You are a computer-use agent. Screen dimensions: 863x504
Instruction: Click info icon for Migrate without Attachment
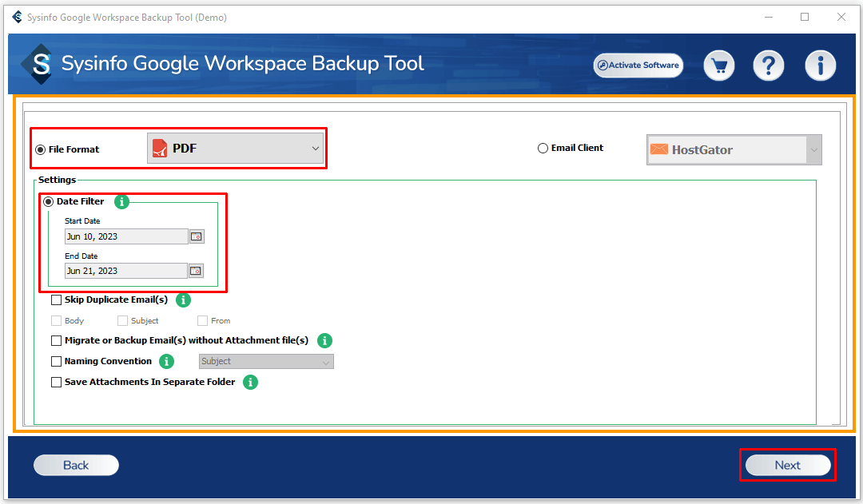(x=324, y=340)
